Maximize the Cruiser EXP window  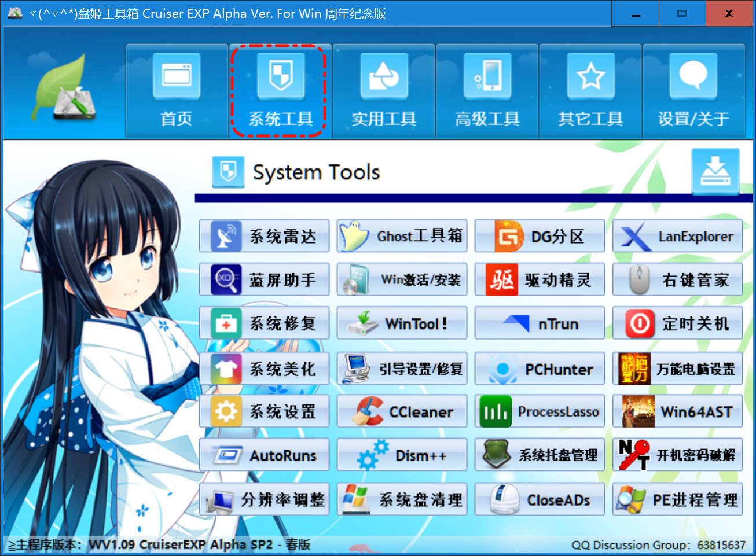coord(682,13)
